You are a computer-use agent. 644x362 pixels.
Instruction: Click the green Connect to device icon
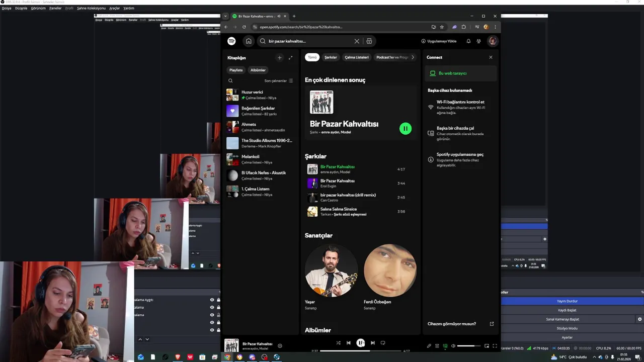(x=445, y=346)
